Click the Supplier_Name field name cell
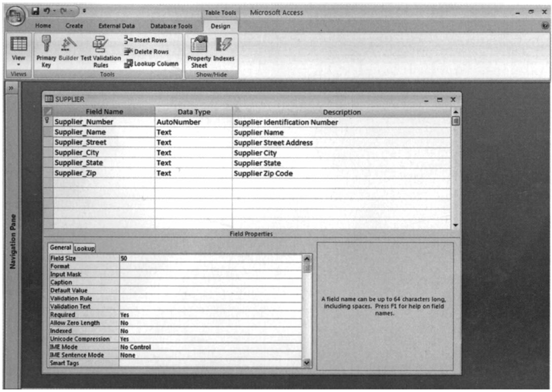The width and height of the screenshot is (552, 392). click(104, 132)
